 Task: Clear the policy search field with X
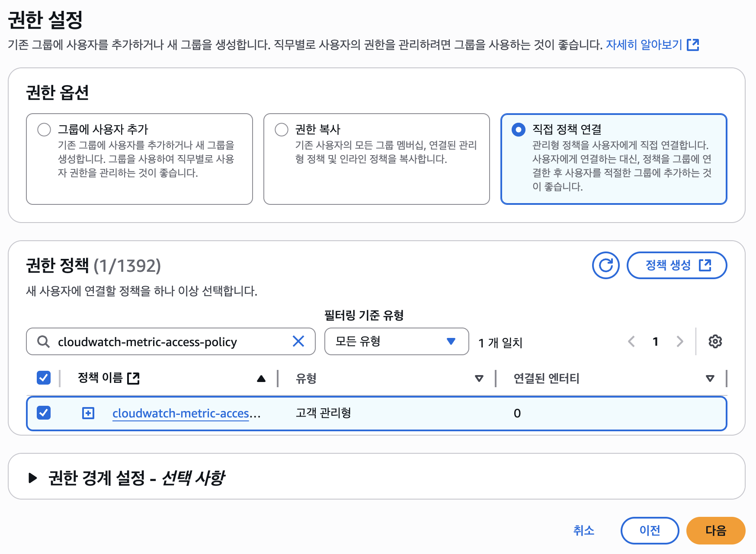(x=298, y=341)
